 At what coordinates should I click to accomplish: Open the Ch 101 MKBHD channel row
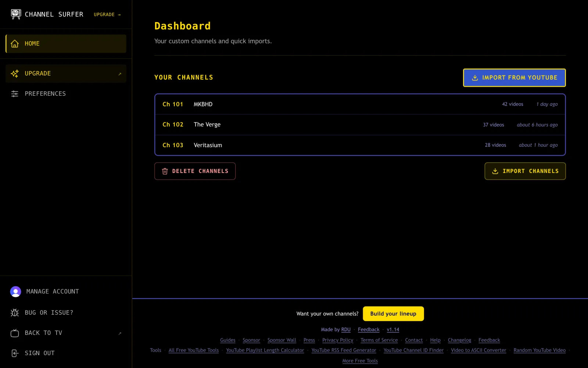coord(360,104)
